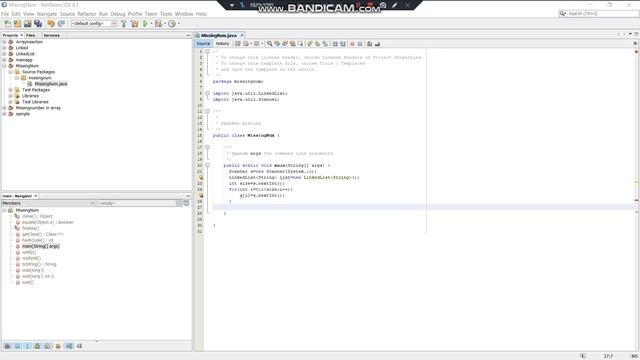Viewport: 640px width, 360px height.
Task: Click the Save All toolbar icon
Action: 38,24
